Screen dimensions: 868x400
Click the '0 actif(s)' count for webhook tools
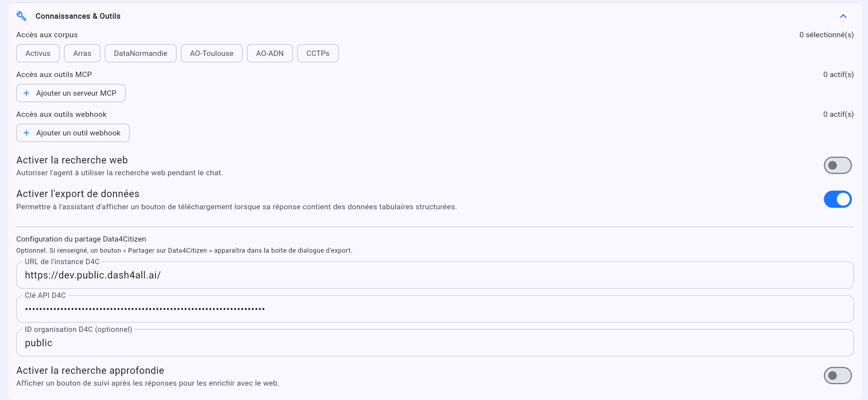click(838, 114)
